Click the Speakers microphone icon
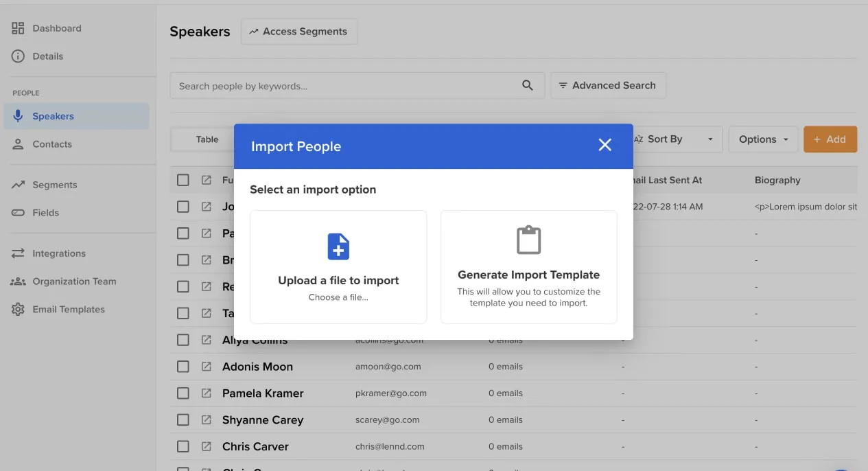Viewport: 868px width, 471px height. pyautogui.click(x=18, y=116)
